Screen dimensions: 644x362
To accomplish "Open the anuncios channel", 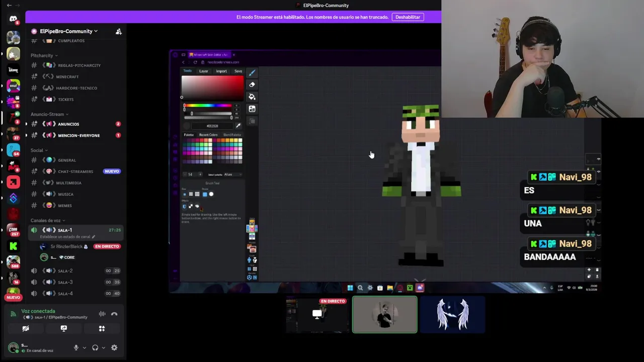I will point(75,124).
